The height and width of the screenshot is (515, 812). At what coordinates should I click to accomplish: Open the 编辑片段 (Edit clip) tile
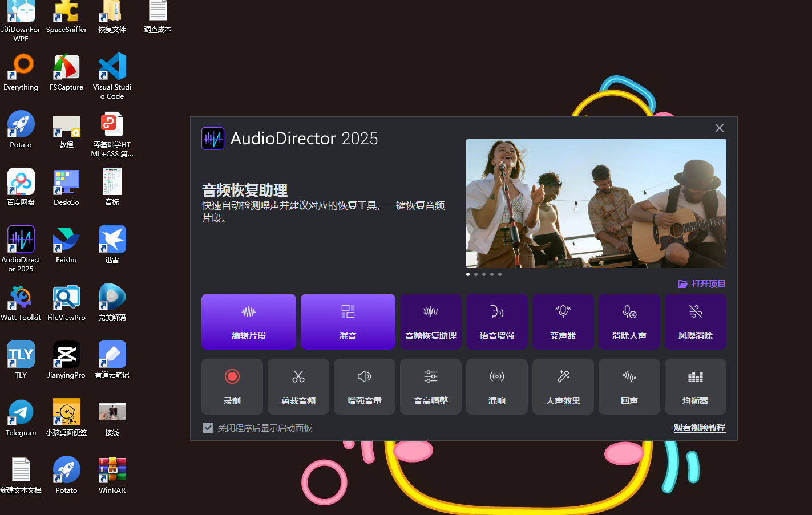pos(249,322)
